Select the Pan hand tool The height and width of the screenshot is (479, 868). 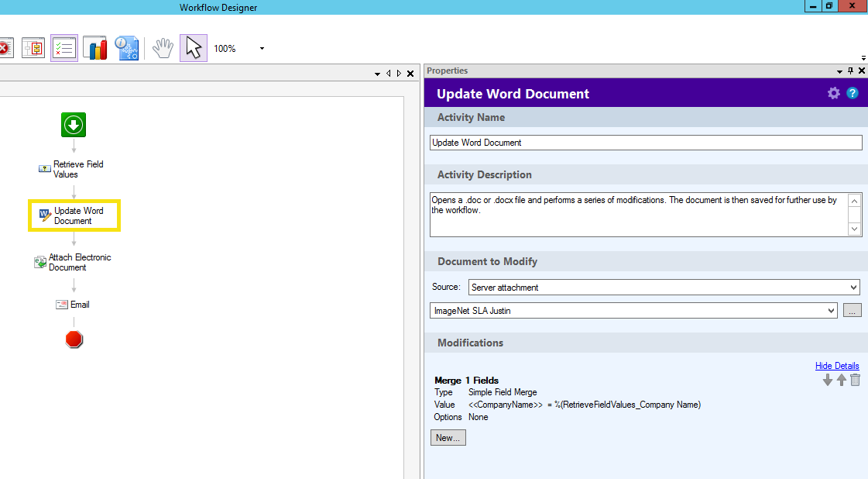162,48
